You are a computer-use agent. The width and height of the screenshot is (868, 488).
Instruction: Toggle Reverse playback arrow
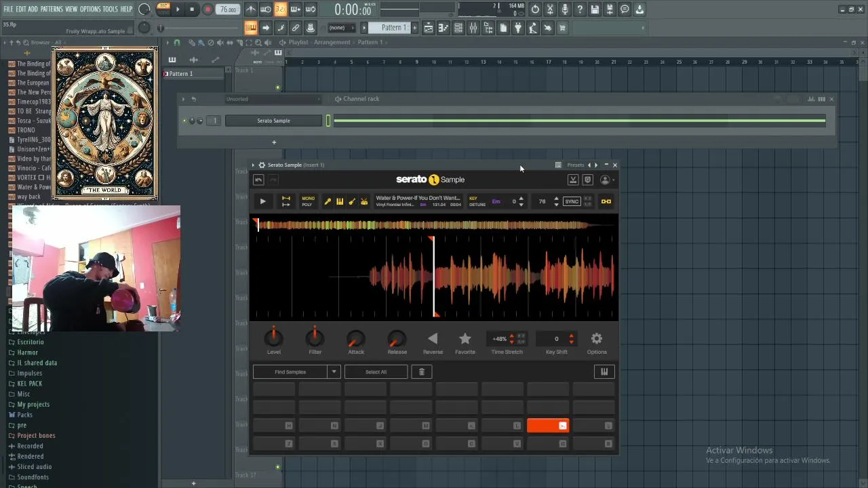coord(433,338)
